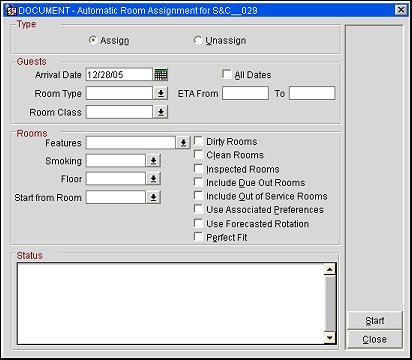Viewport: 412px width, 360px height.
Task: Open the Arrival Date calendar icon
Action: point(161,74)
